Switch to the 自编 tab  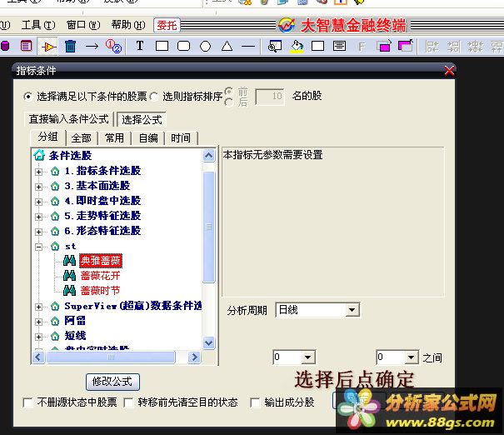click(148, 138)
